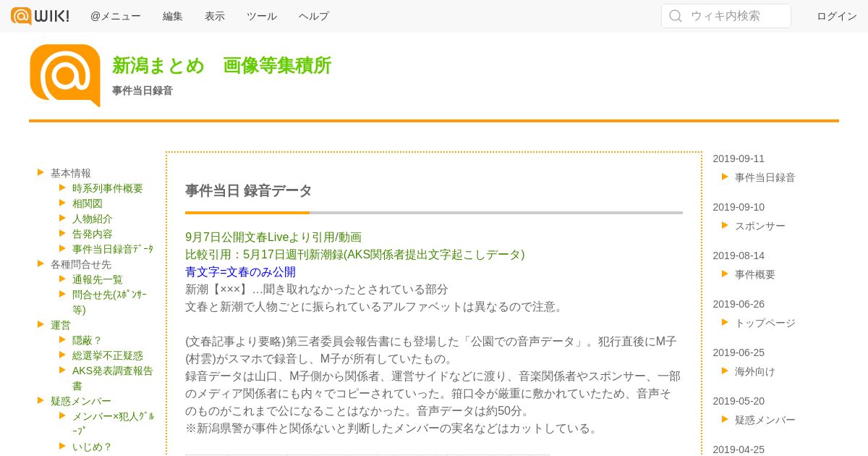
Task: Open sidebar link 相関図
Action: tap(88, 203)
